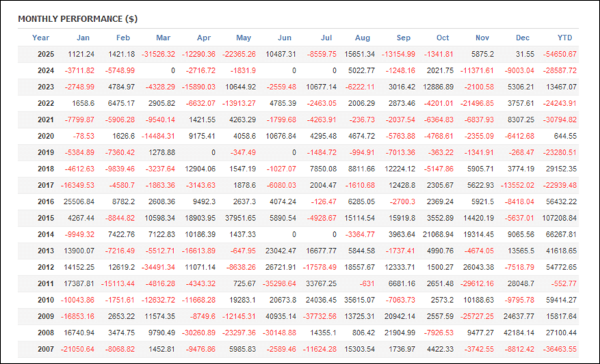Click the Year column header
This screenshot has height=364, width=600.
[41, 38]
